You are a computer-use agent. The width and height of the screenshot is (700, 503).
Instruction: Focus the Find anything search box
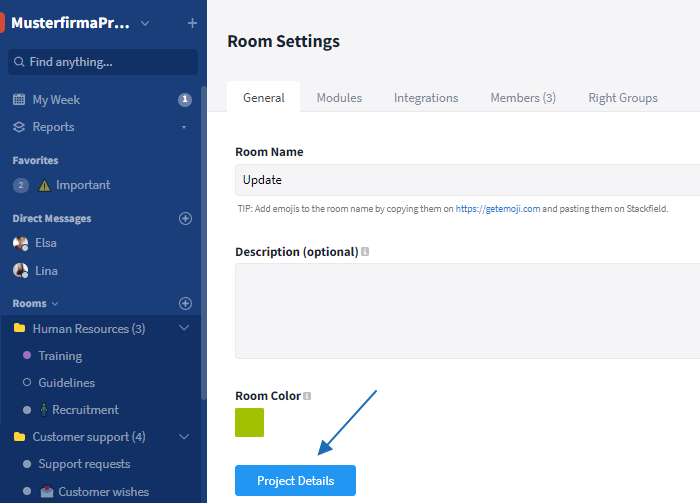click(x=103, y=62)
